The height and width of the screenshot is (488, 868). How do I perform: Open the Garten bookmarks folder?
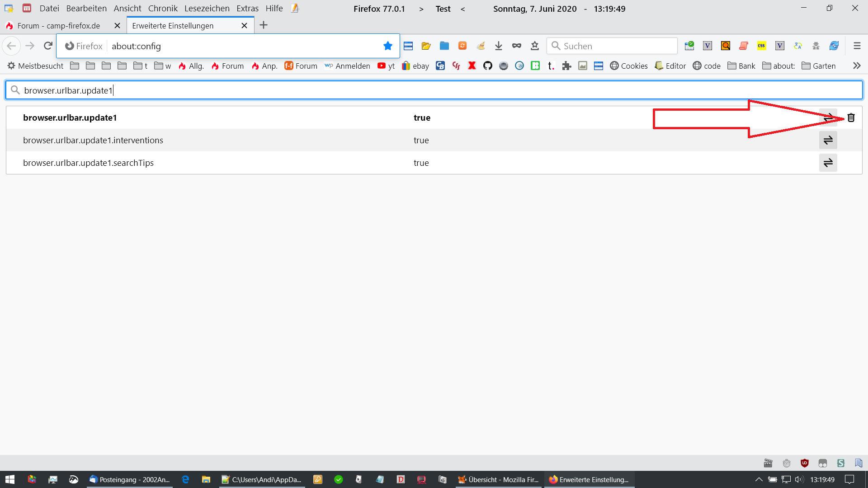pyautogui.click(x=819, y=66)
